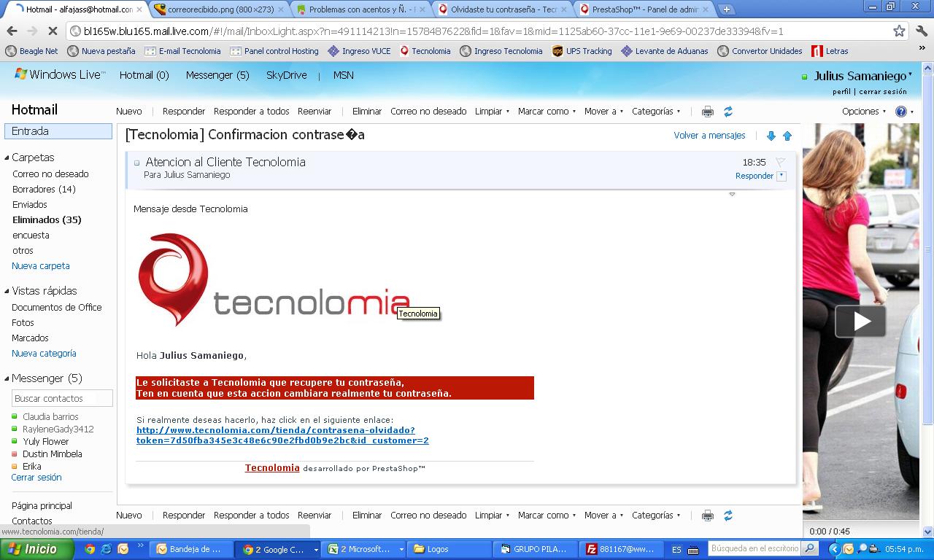934x560 pixels.
Task: Open the top Mover a dropdown
Action: [603, 112]
